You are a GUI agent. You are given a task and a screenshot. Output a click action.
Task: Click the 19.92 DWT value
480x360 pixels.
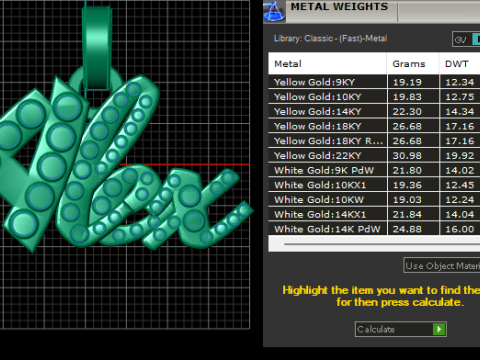click(x=460, y=156)
